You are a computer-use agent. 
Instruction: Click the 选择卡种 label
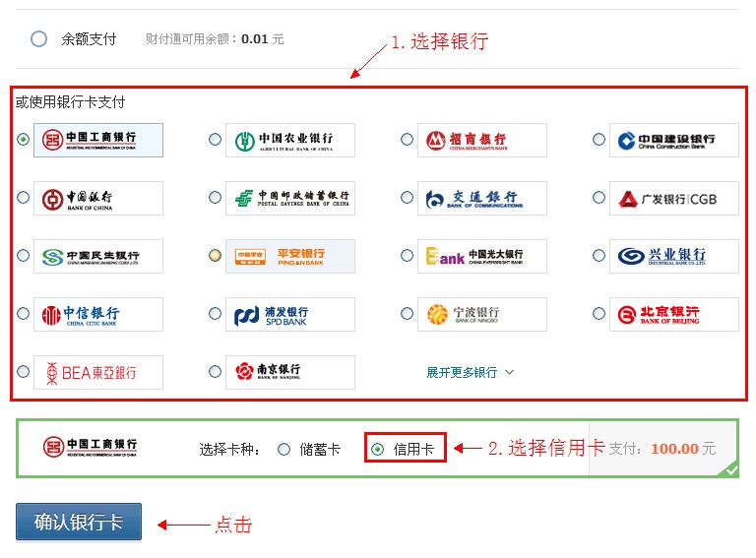pos(229,450)
